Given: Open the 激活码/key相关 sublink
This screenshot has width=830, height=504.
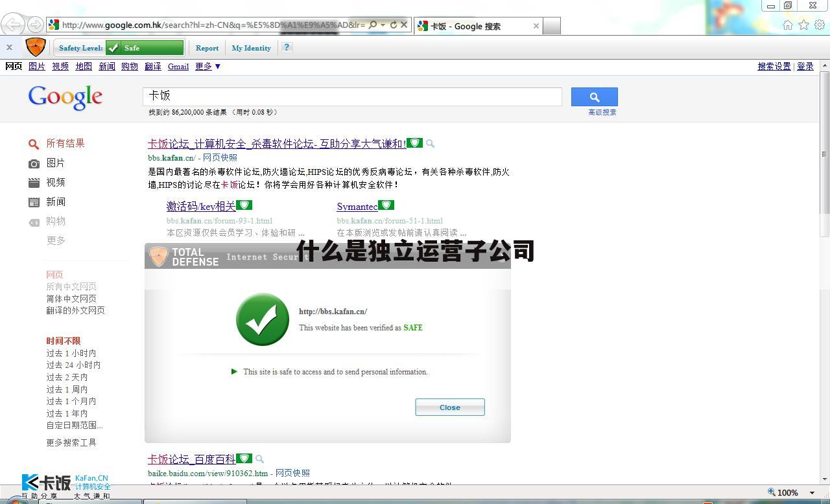Looking at the screenshot, I should click(201, 207).
